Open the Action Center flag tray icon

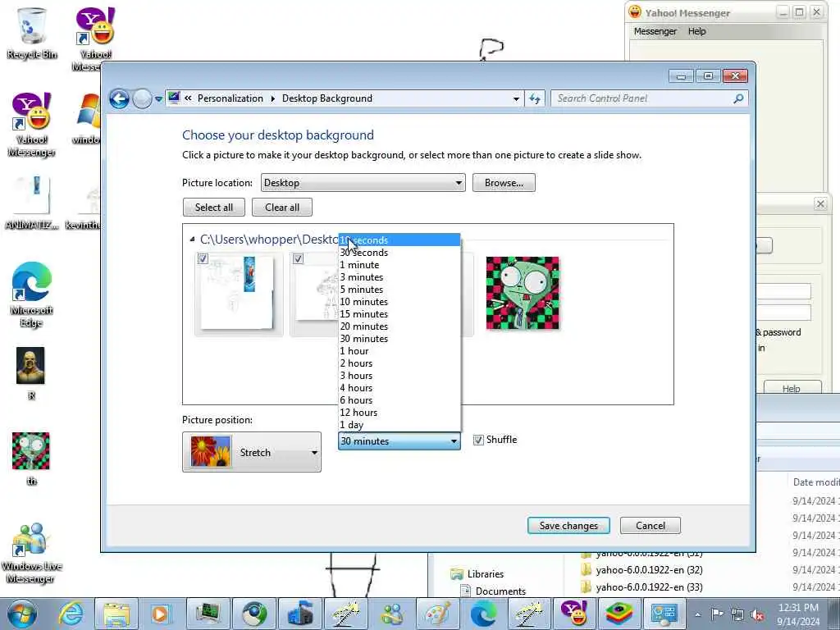[717, 614]
